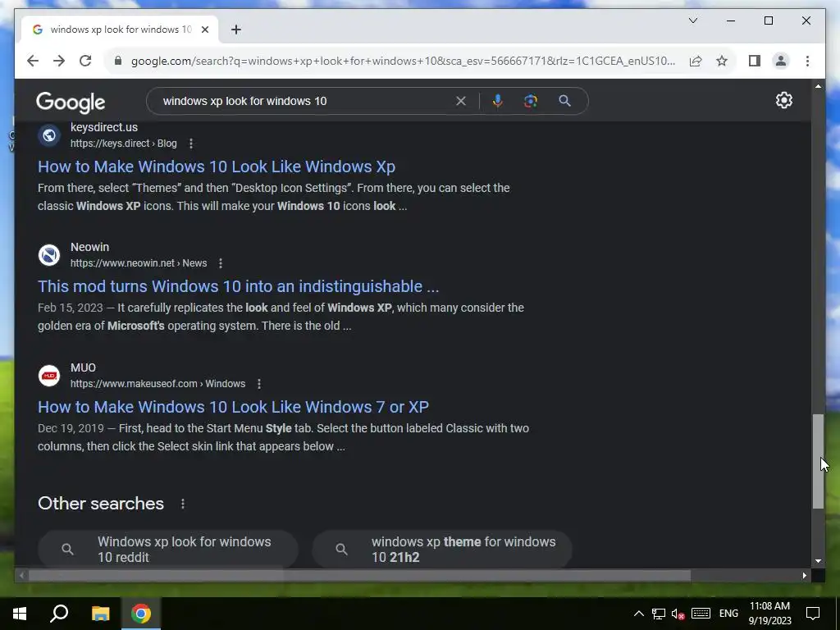Viewport: 840px width, 630px height.
Task: Open How to Make Windows 10 Look Like Windows Xp
Action: 217,167
